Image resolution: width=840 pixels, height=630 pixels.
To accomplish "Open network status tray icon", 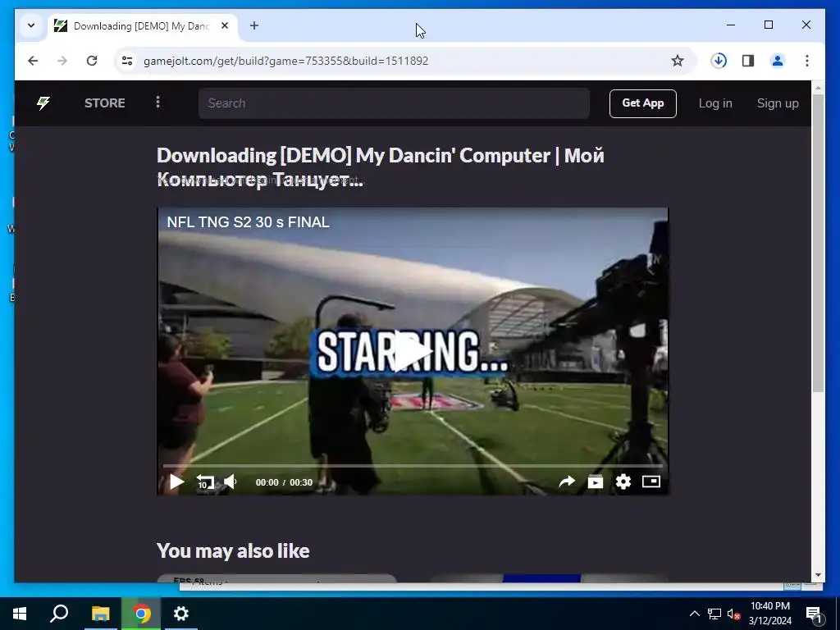I will 714,614.
